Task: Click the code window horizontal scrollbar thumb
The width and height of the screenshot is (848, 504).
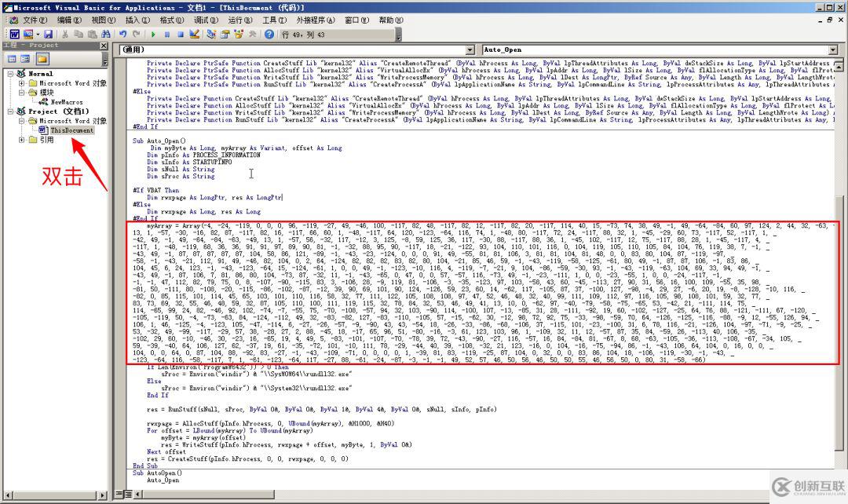Action: pos(209,494)
